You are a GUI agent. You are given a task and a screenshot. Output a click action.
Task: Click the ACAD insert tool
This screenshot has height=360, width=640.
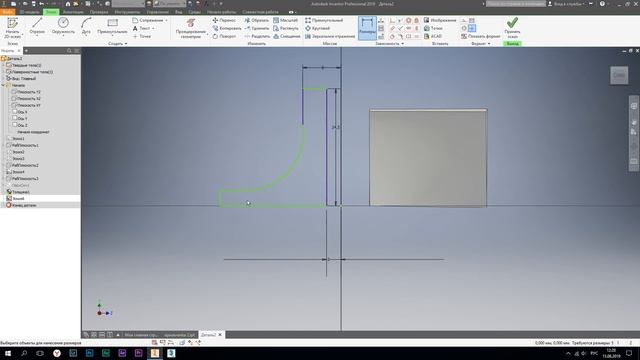tap(433, 36)
